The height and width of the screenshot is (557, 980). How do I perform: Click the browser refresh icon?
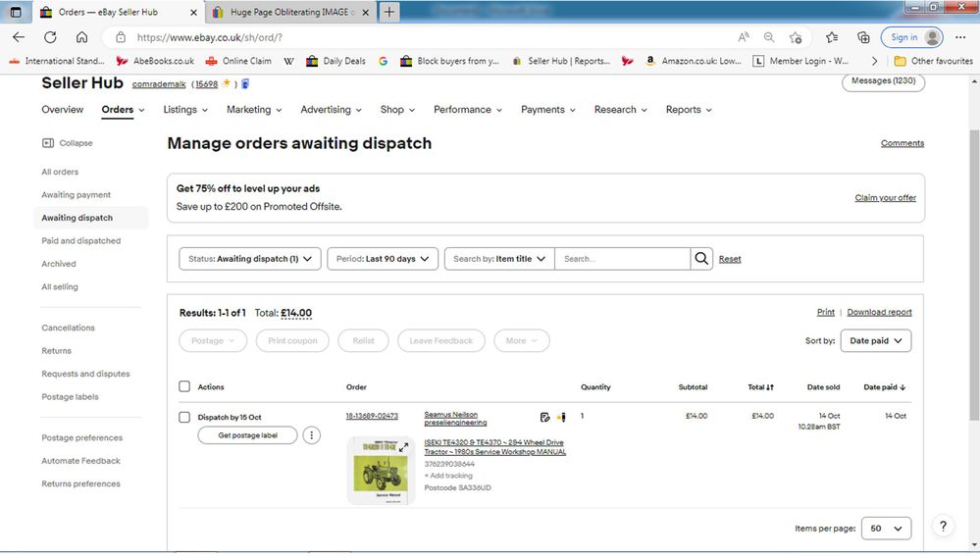pyautogui.click(x=50, y=37)
